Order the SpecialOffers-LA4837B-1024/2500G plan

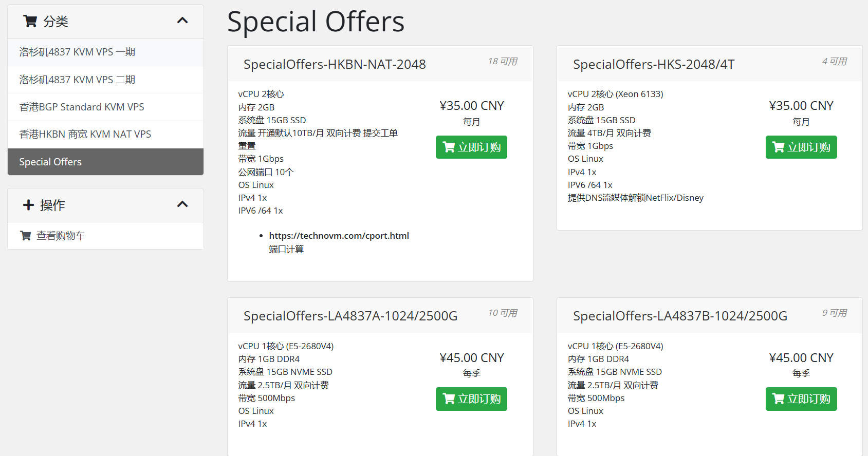[x=801, y=399]
